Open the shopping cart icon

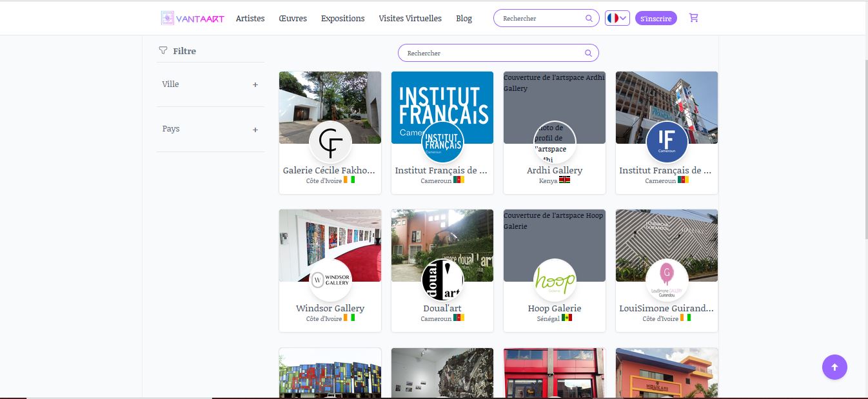(694, 18)
